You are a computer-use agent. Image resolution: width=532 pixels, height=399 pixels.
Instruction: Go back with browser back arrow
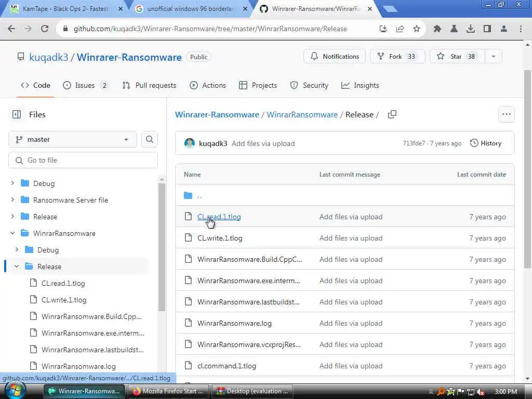(x=11, y=29)
